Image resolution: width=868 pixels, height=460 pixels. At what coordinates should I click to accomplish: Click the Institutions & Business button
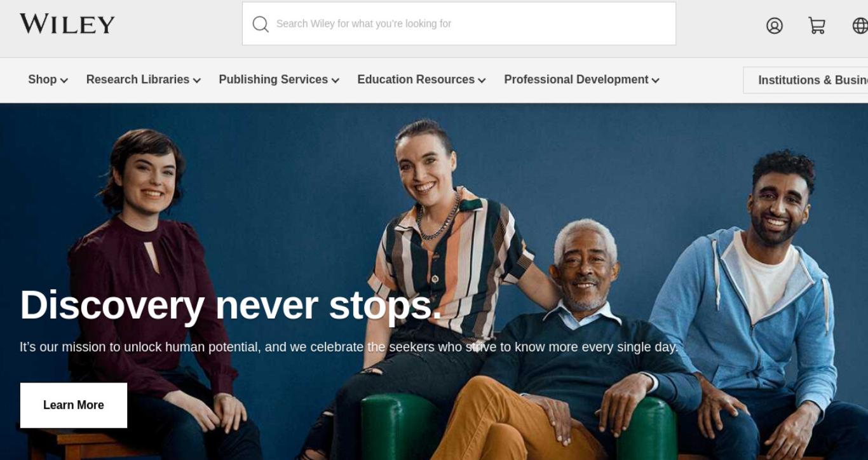tap(806, 80)
